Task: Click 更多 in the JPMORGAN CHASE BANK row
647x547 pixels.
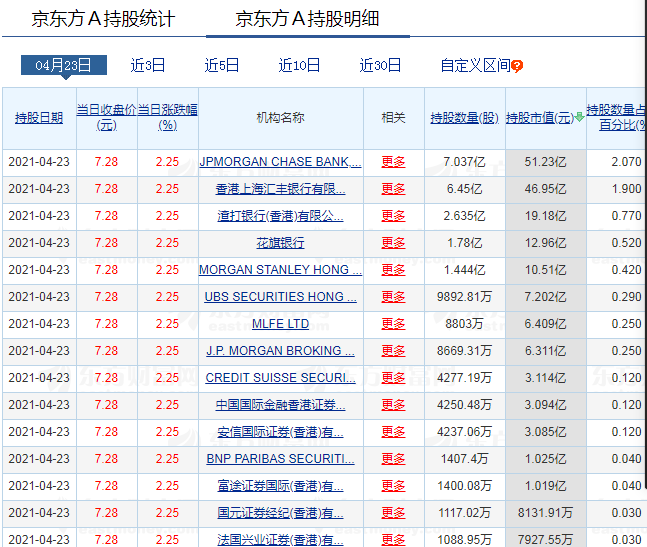Action: click(393, 162)
